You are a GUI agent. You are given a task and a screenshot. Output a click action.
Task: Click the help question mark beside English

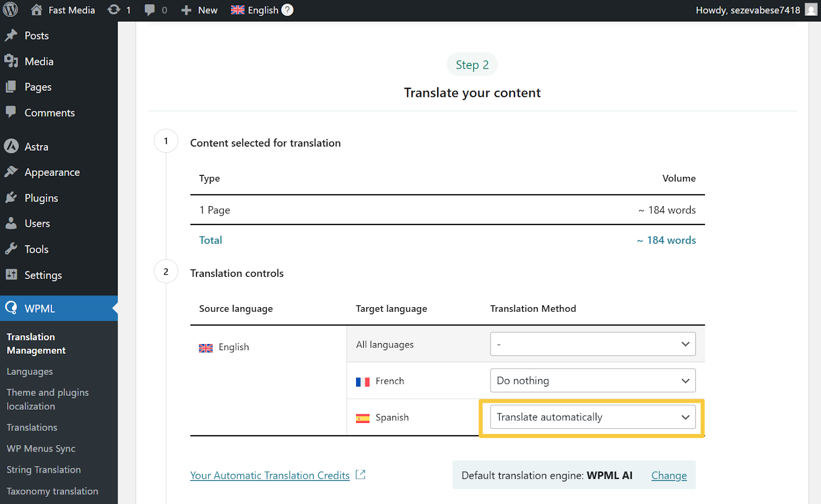[x=288, y=10]
